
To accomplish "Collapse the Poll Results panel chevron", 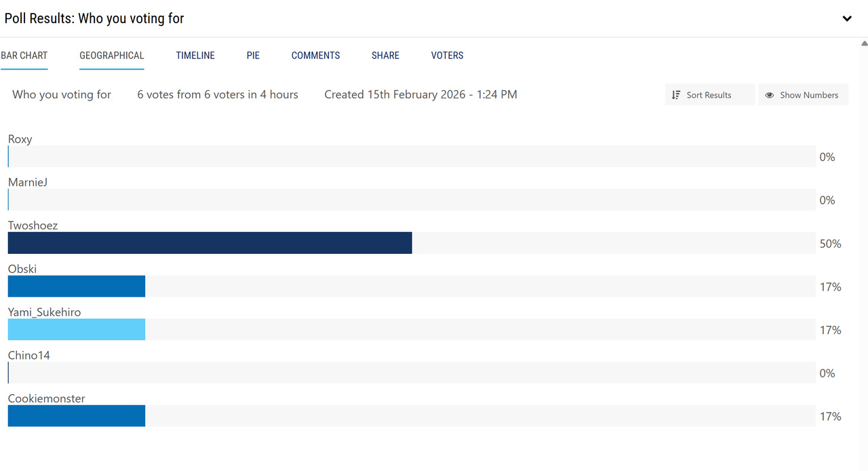I will [847, 18].
